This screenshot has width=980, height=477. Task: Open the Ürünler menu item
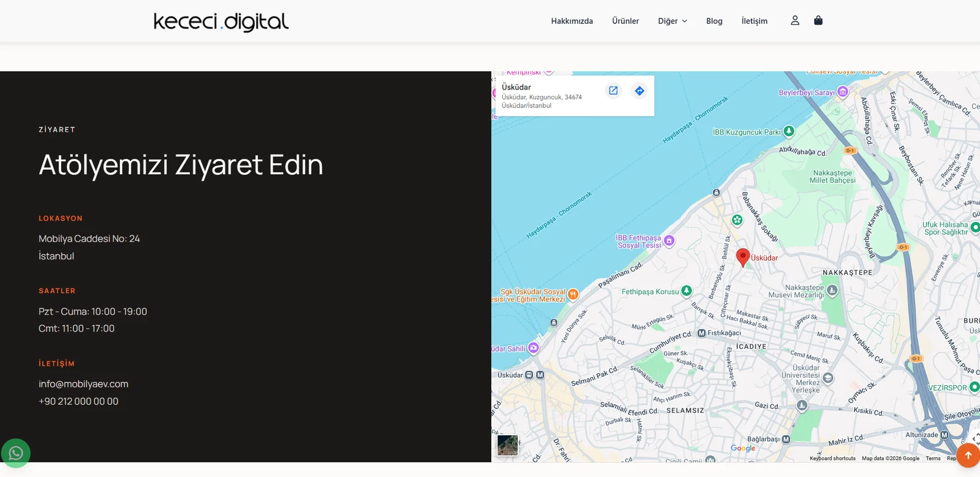(625, 21)
